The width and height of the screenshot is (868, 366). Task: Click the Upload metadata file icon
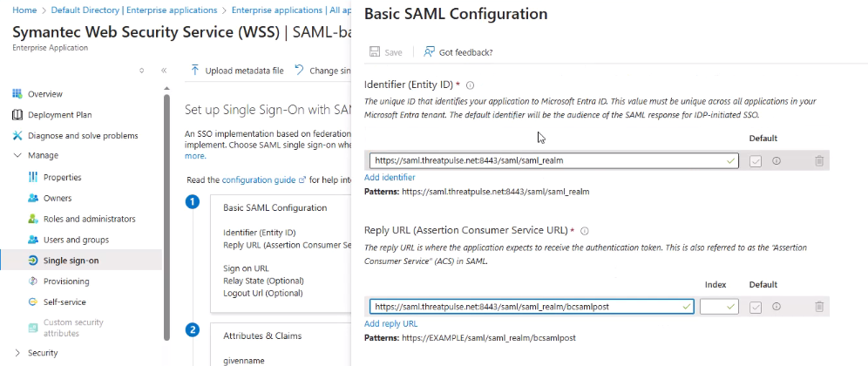(194, 71)
